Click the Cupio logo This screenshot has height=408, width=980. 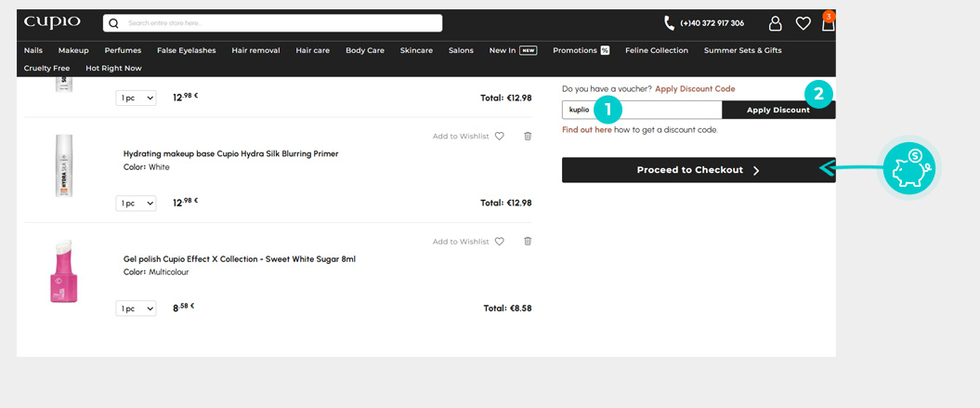52,22
